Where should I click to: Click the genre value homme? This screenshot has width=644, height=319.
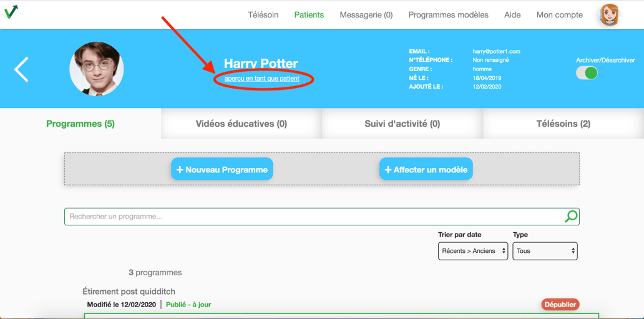(x=482, y=69)
